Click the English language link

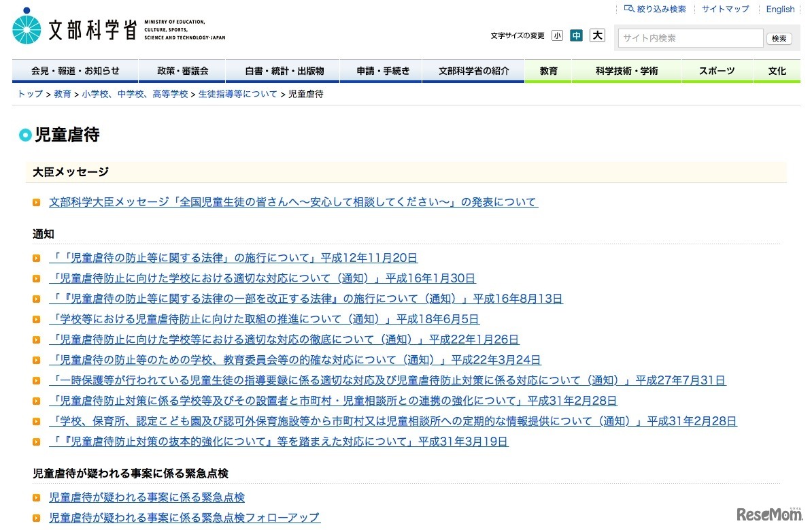[x=780, y=9]
